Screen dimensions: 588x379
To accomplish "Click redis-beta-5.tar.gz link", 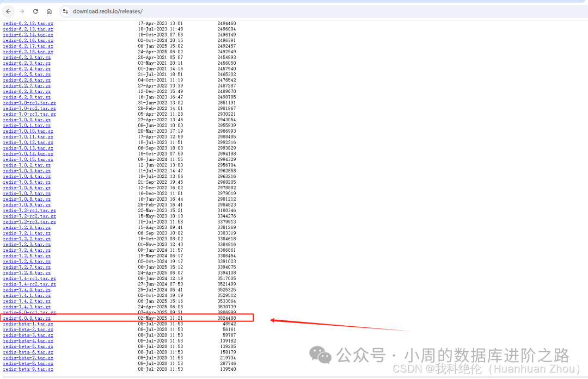I will click(28, 346).
